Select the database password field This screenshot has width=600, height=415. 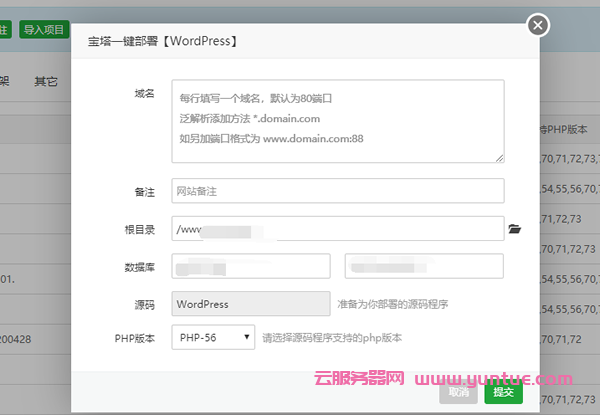[424, 266]
